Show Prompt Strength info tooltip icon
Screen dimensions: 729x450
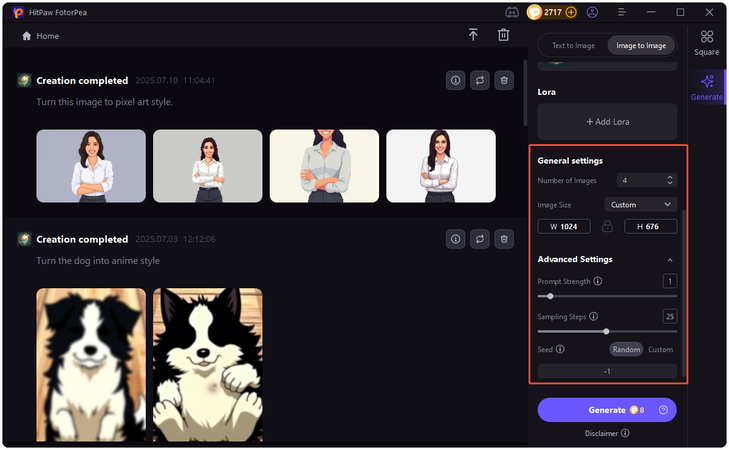click(x=598, y=281)
